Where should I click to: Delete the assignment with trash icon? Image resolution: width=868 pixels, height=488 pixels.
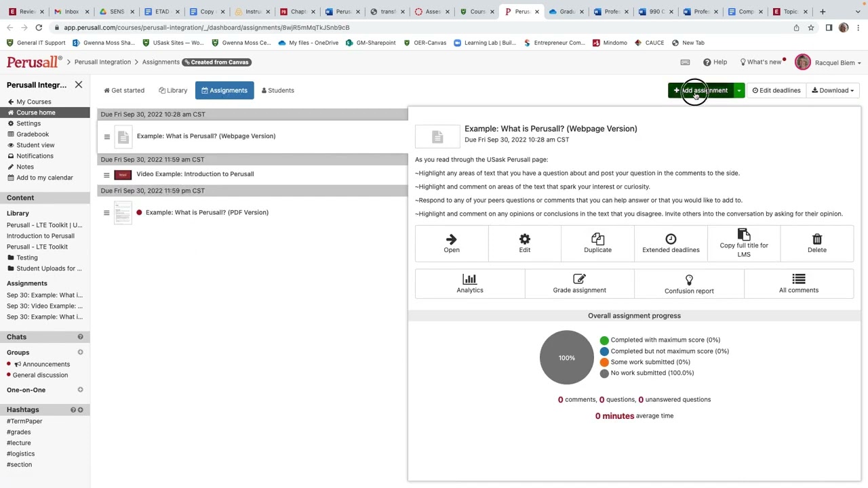[817, 243]
